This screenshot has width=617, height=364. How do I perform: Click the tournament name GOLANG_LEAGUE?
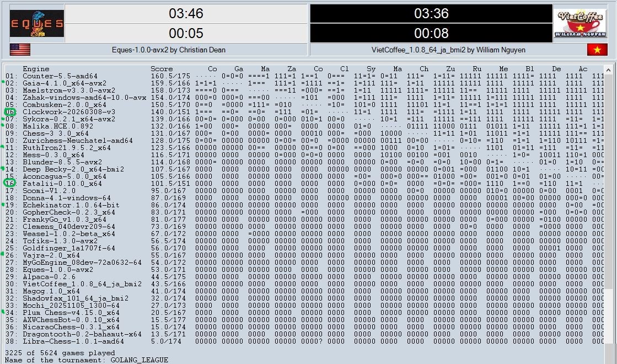tap(140, 360)
